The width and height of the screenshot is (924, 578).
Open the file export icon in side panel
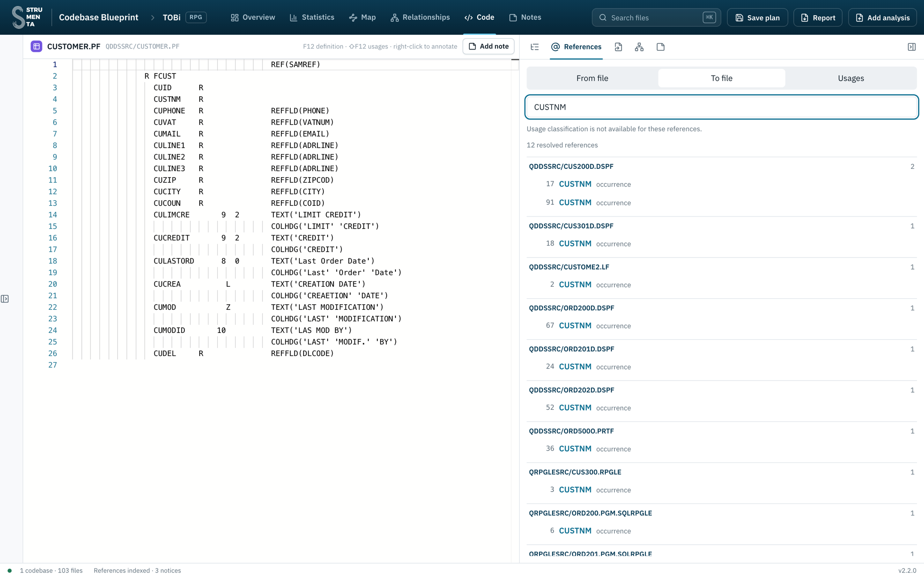(x=618, y=47)
